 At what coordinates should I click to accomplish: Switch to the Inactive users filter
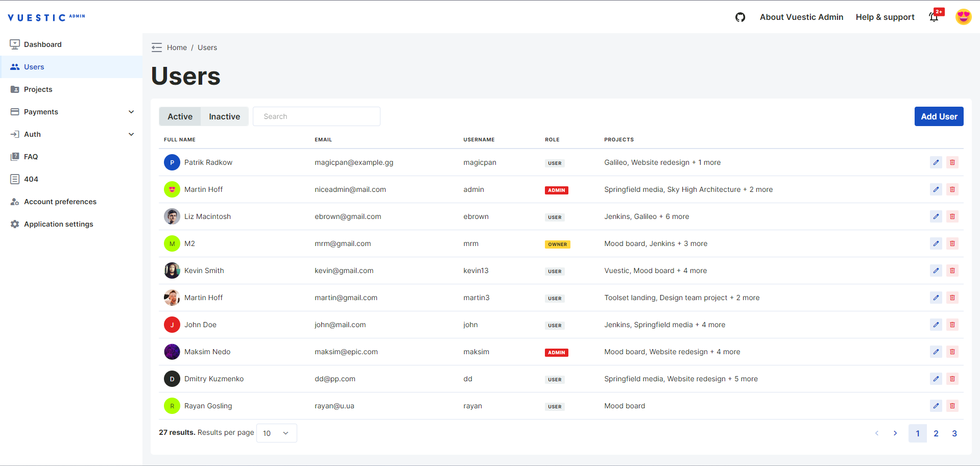coord(224,116)
